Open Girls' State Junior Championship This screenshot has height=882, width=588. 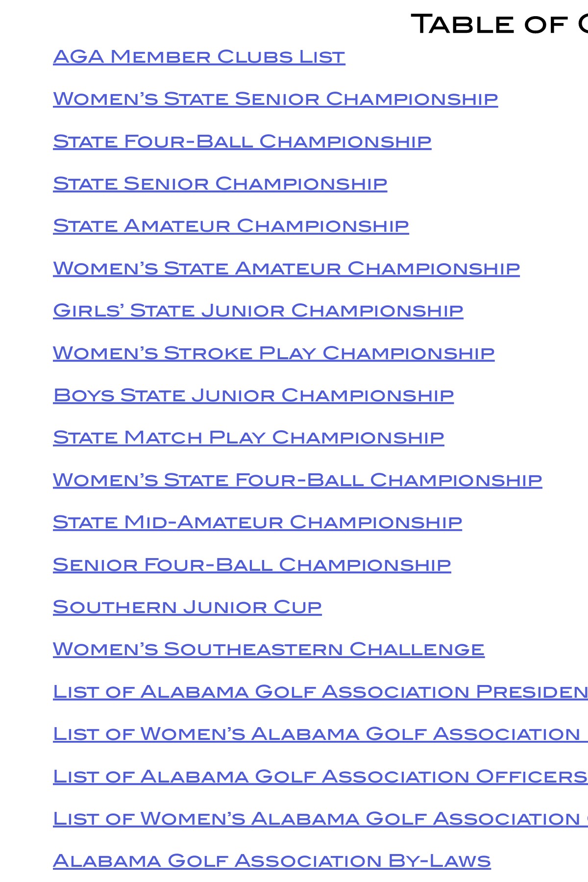258,311
